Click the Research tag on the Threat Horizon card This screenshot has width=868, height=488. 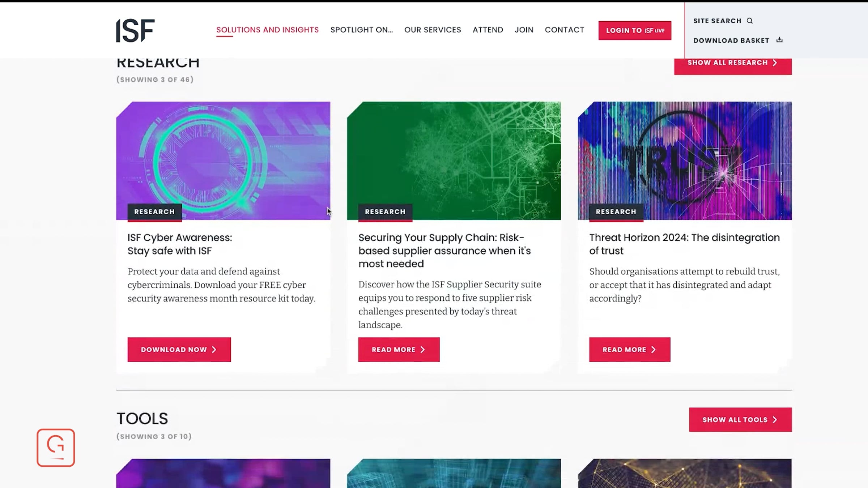[616, 212]
